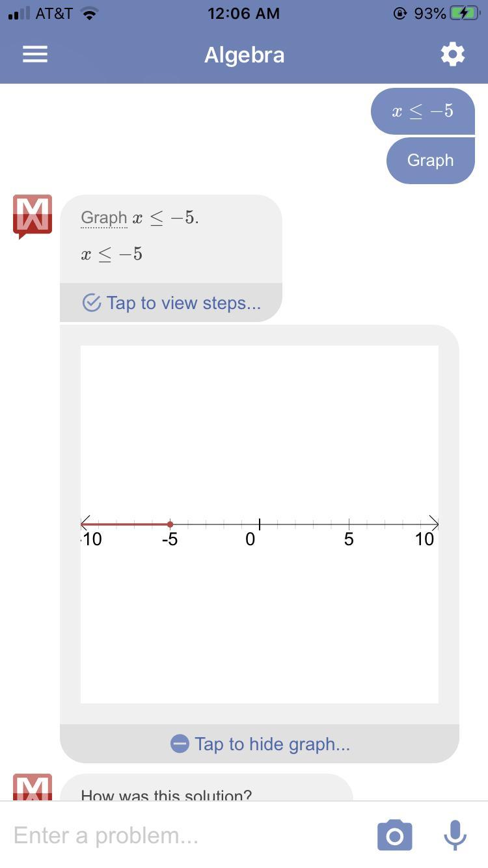Tap the x ≤ −5 answer text
The height and width of the screenshot is (868, 488).
(x=111, y=254)
